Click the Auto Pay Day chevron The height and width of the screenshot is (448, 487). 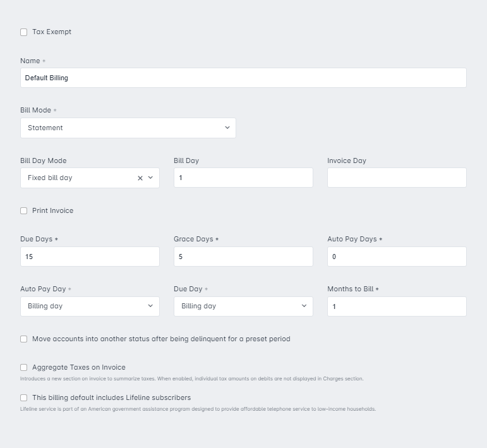coord(150,306)
